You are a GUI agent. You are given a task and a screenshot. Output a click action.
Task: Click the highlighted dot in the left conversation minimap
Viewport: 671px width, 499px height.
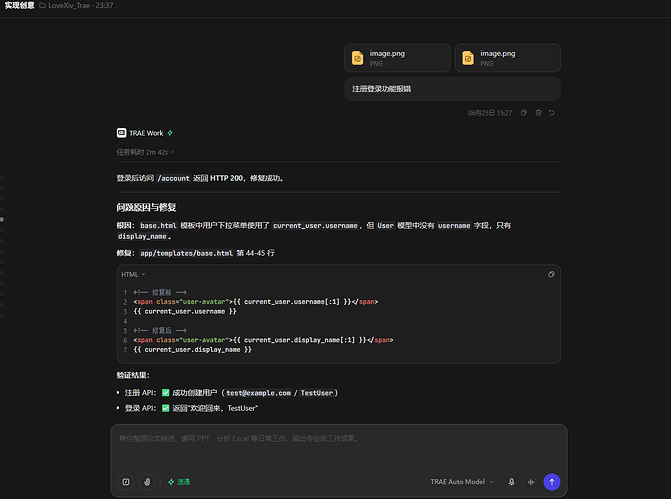[x=2, y=220]
